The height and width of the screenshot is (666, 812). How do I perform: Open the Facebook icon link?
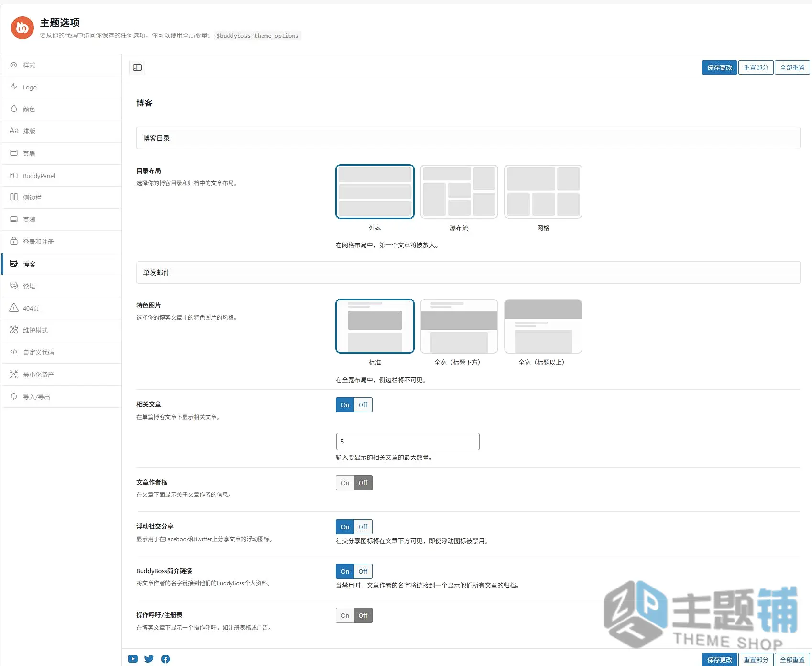pyautogui.click(x=165, y=659)
